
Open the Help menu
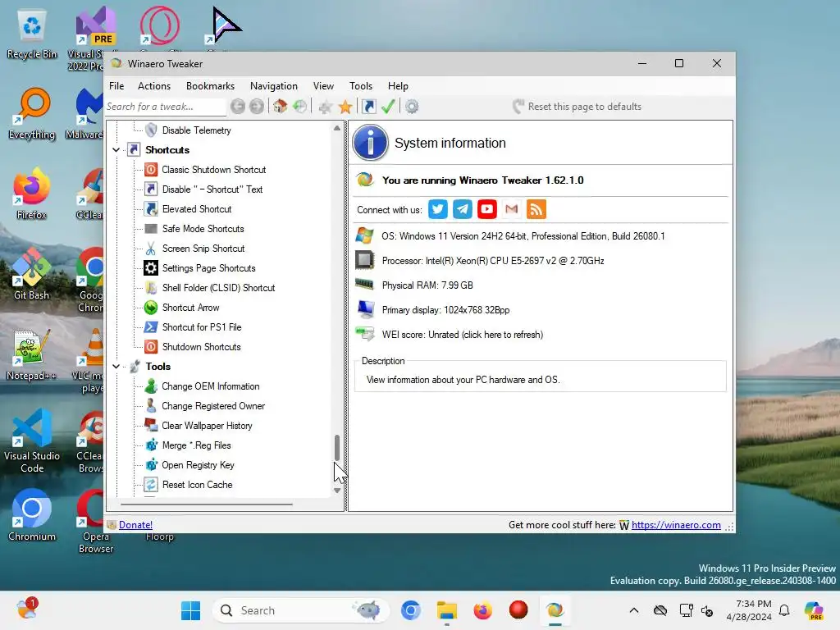(398, 86)
